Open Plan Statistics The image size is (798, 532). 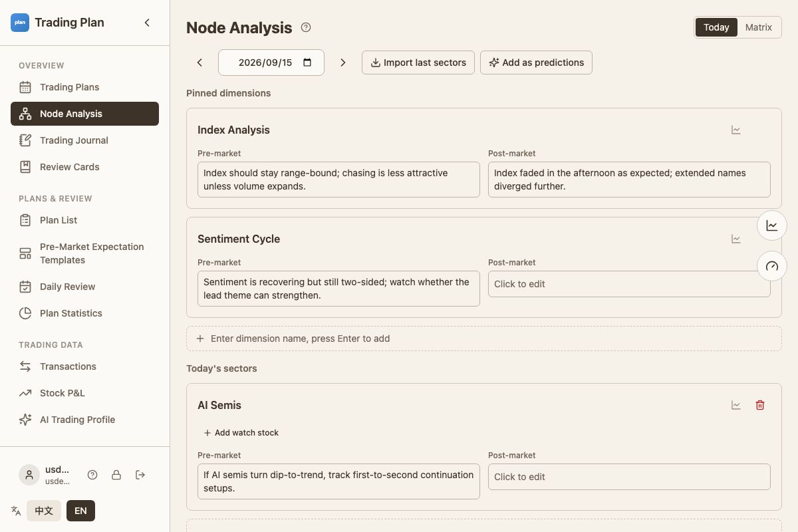[84, 313]
